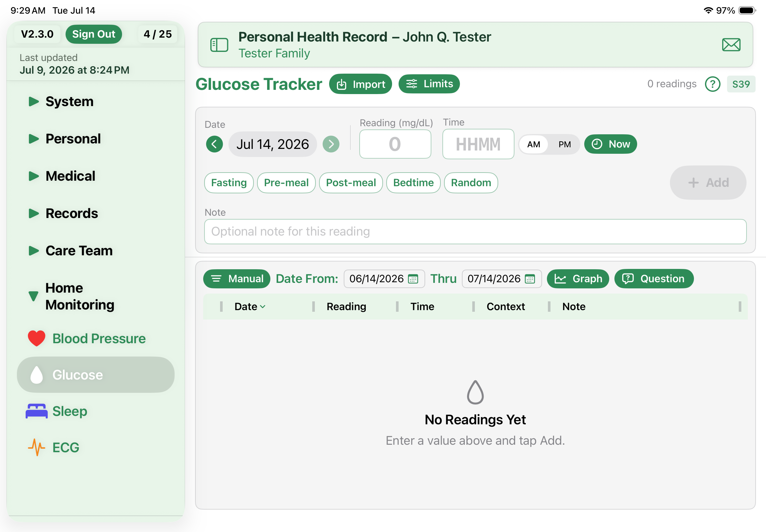Click the Import button
Viewport: 766px width, 532px height.
tap(360, 84)
